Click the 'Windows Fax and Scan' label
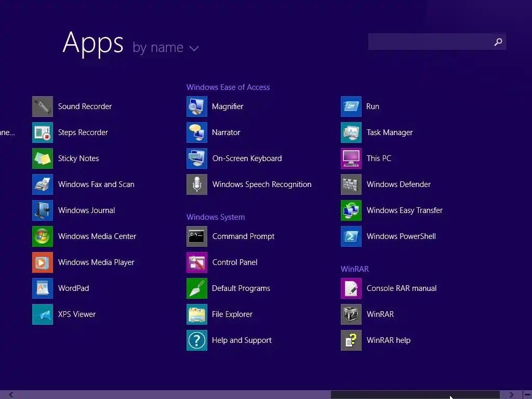The image size is (532, 399). (96, 184)
